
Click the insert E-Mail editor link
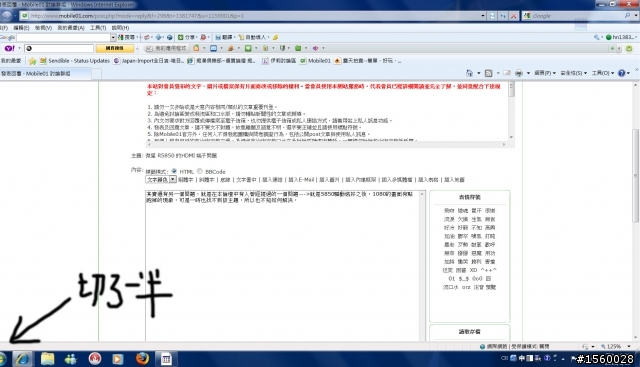tap(301, 180)
